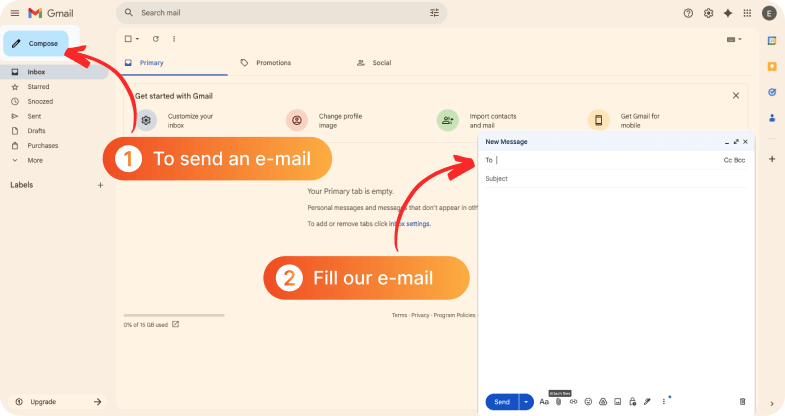This screenshot has width=785, height=416.
Task: Click Get Gmail for mobile
Action: click(625, 121)
